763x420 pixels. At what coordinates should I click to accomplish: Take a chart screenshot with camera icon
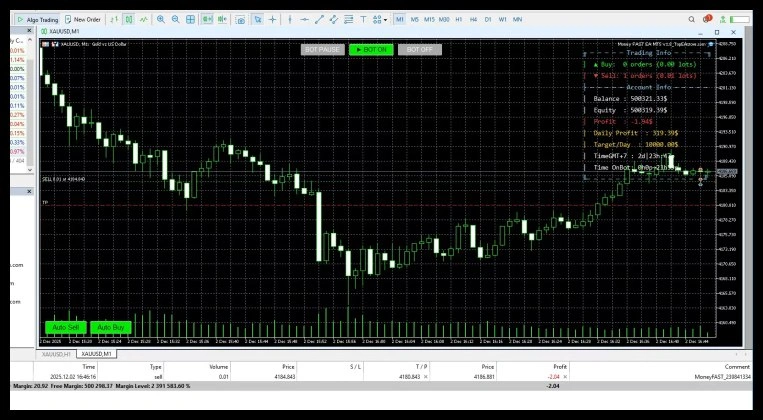tap(238, 19)
